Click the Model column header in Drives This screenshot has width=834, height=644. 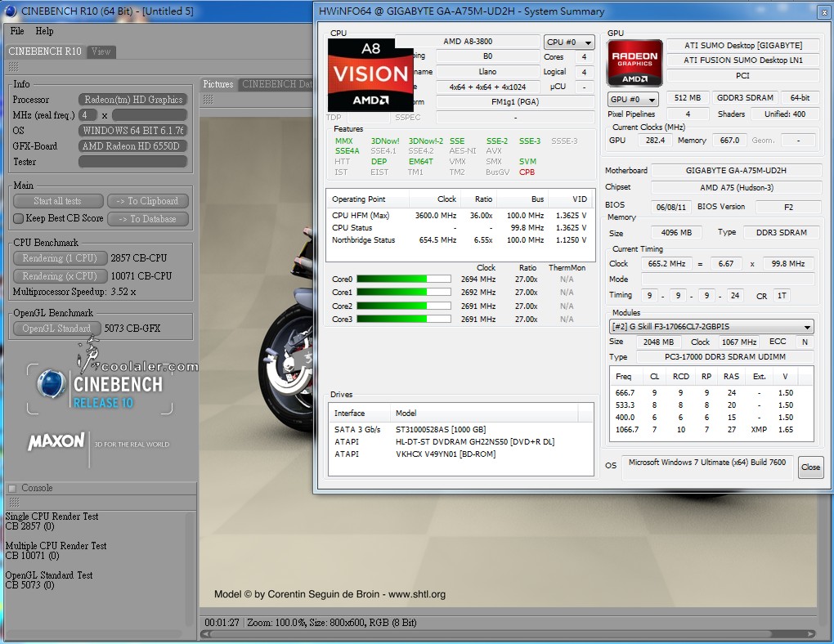click(484, 413)
